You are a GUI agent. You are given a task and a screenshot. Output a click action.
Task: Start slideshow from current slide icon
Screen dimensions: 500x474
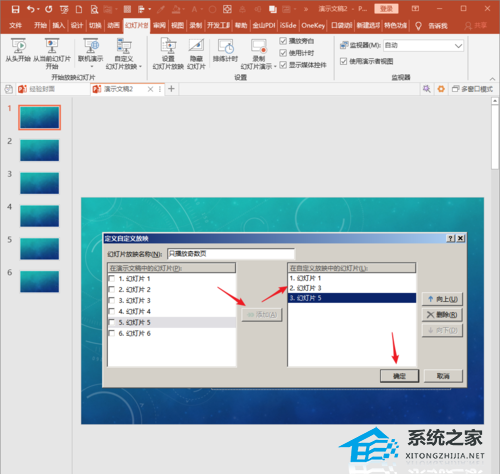[x=52, y=46]
